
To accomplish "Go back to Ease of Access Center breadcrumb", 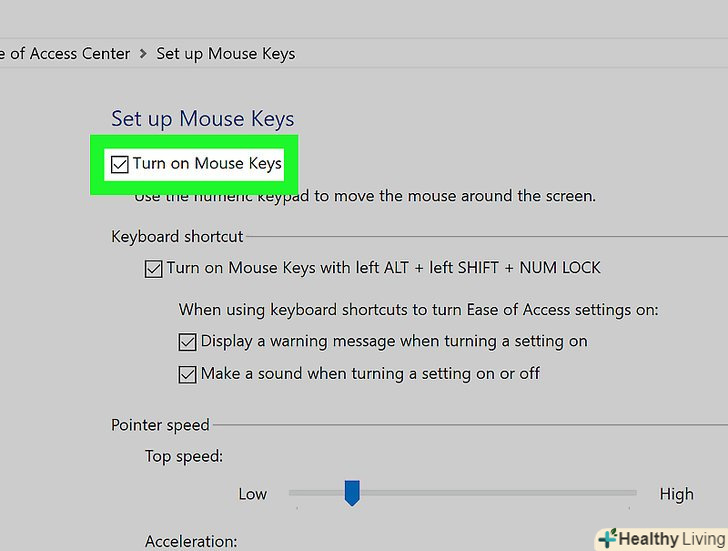I will click(x=68, y=54).
